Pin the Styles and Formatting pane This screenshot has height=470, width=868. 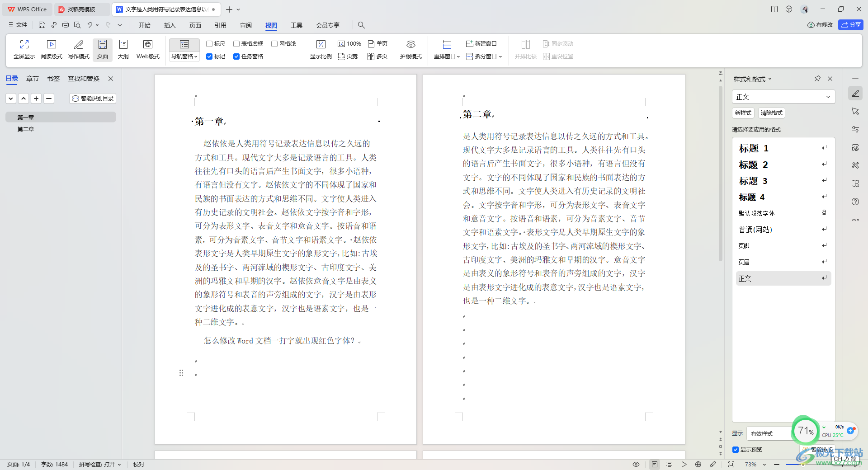tap(817, 79)
